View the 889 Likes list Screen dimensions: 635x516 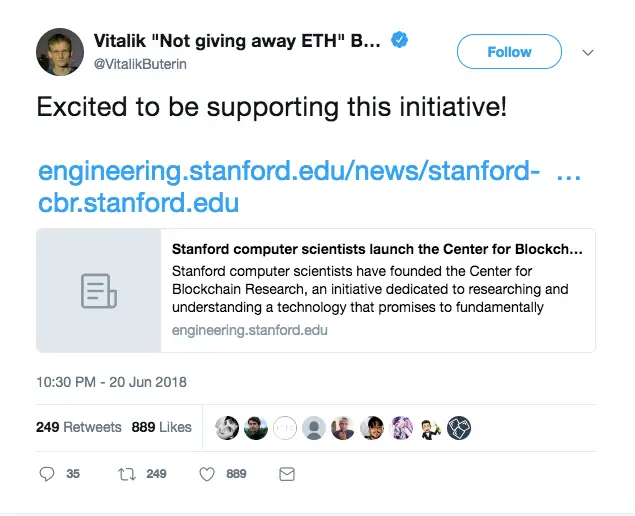click(161, 427)
